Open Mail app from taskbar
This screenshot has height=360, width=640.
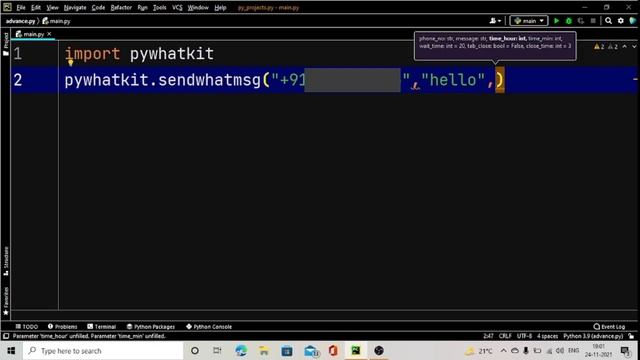point(311,351)
